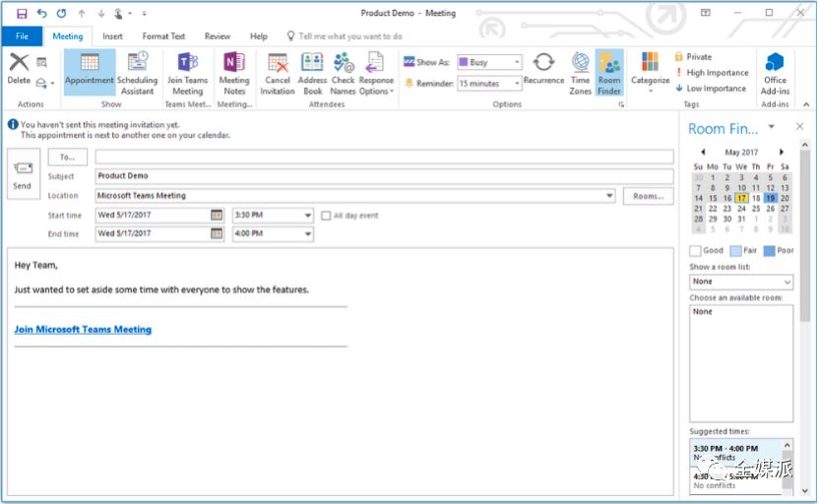Send the meeting invitation
Image resolution: width=819 pixels, height=504 pixels.
23,174
